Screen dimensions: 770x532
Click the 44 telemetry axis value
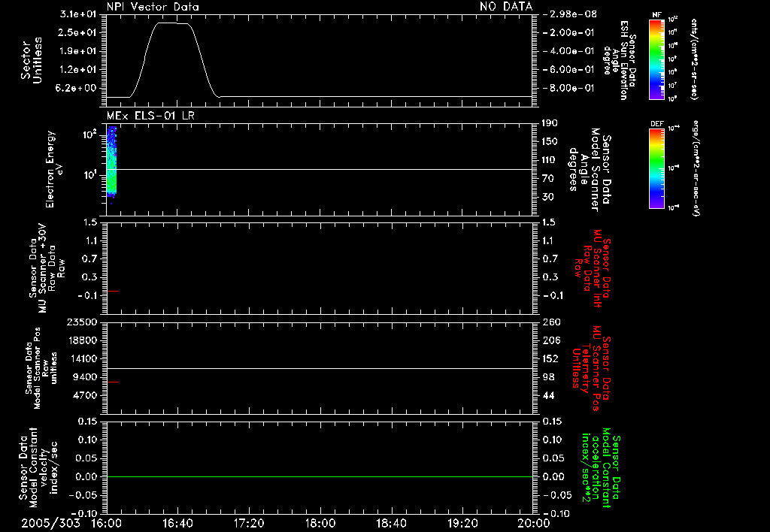click(x=548, y=395)
